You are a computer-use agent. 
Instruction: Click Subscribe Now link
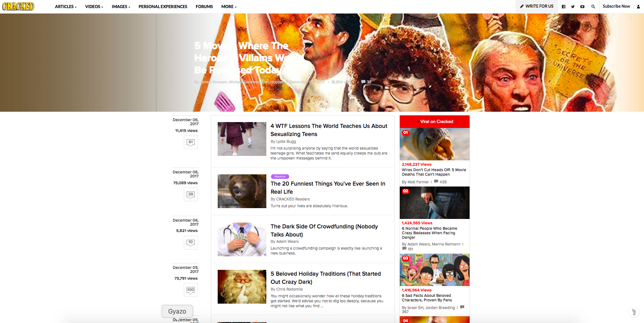[616, 6]
